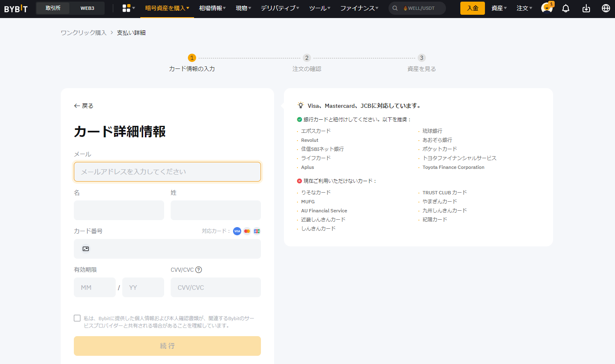The height and width of the screenshot is (364, 615).
Task: Switch to the WEB3 toggle
Action: [87, 8]
